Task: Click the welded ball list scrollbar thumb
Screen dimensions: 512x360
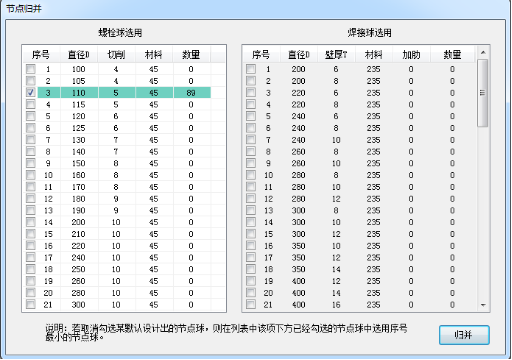Action: pyautogui.click(x=483, y=93)
